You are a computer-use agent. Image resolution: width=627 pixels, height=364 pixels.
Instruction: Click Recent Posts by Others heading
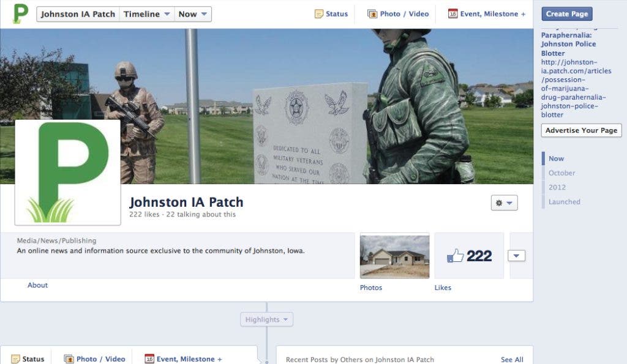click(360, 360)
